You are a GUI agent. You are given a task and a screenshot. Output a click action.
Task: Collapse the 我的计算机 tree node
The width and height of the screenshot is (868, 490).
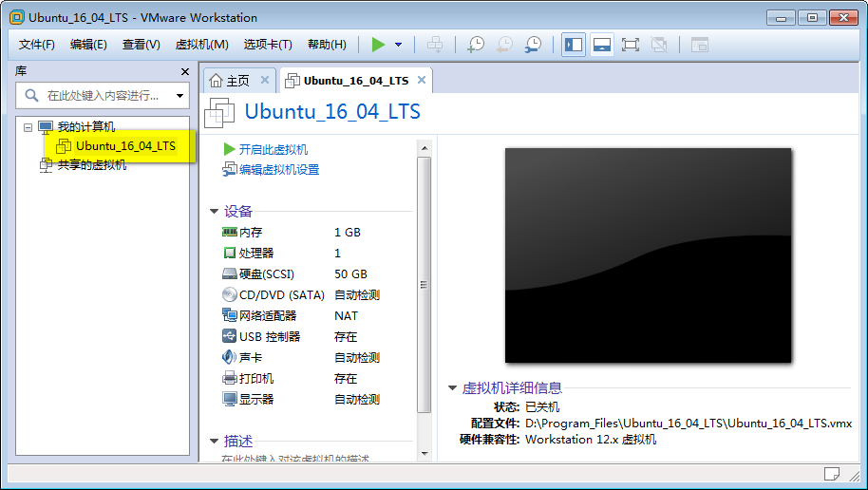(x=28, y=127)
